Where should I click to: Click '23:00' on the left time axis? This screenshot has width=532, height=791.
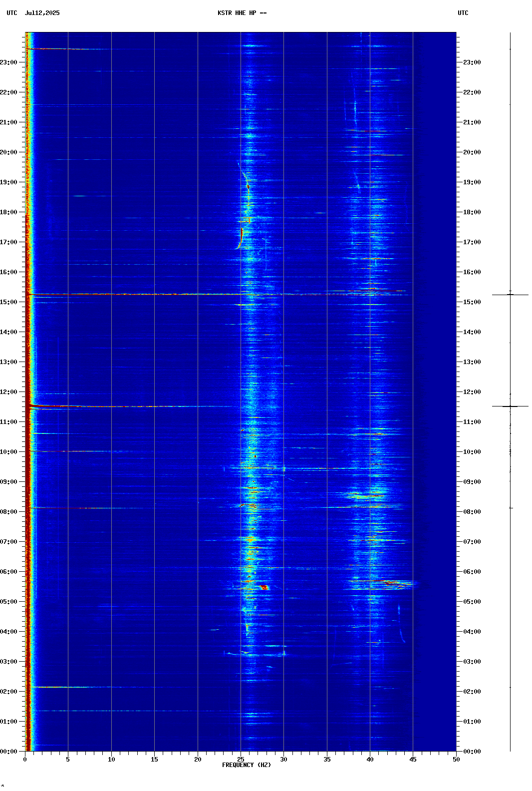(9, 62)
